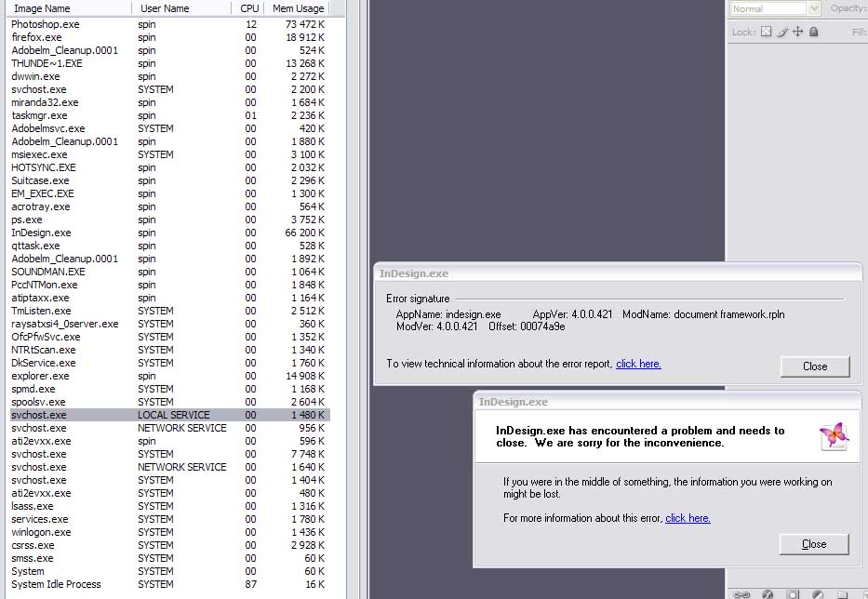This screenshot has height=599, width=868.
Task: Toggle lock position move icon
Action: click(x=797, y=32)
